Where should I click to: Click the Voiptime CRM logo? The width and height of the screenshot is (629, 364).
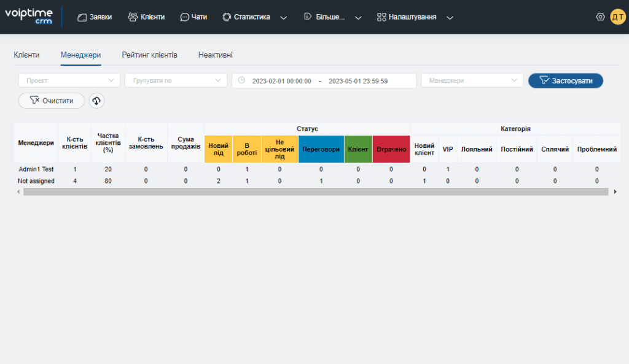point(29,17)
